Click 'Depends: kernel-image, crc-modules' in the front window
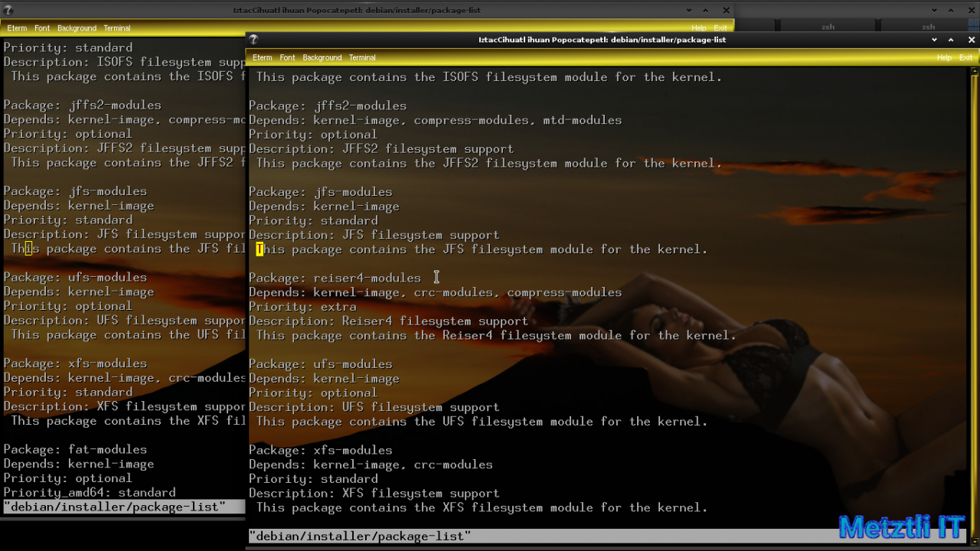Image resolution: width=980 pixels, height=551 pixels. pos(371,465)
